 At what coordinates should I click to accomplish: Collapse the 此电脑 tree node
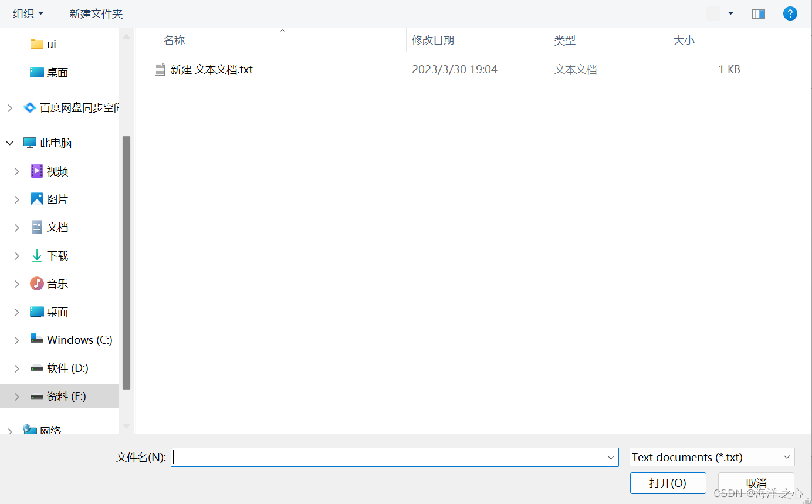click(9, 142)
